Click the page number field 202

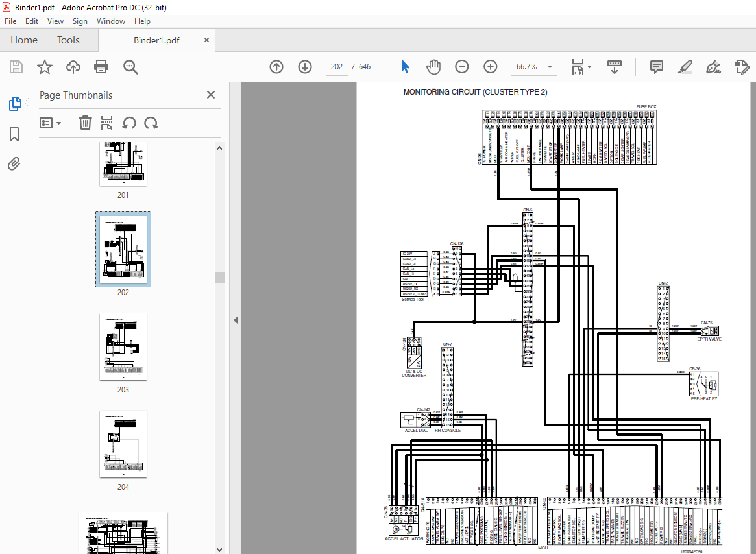point(337,67)
